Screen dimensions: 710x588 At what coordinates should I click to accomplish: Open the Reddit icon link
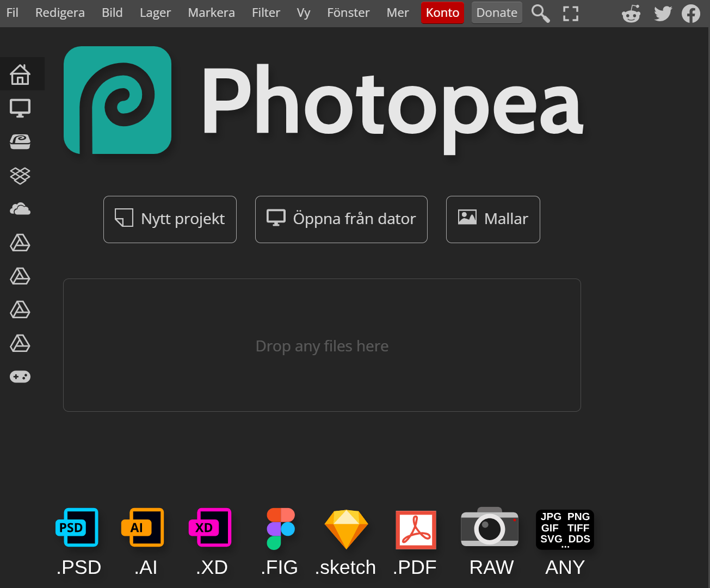point(631,13)
